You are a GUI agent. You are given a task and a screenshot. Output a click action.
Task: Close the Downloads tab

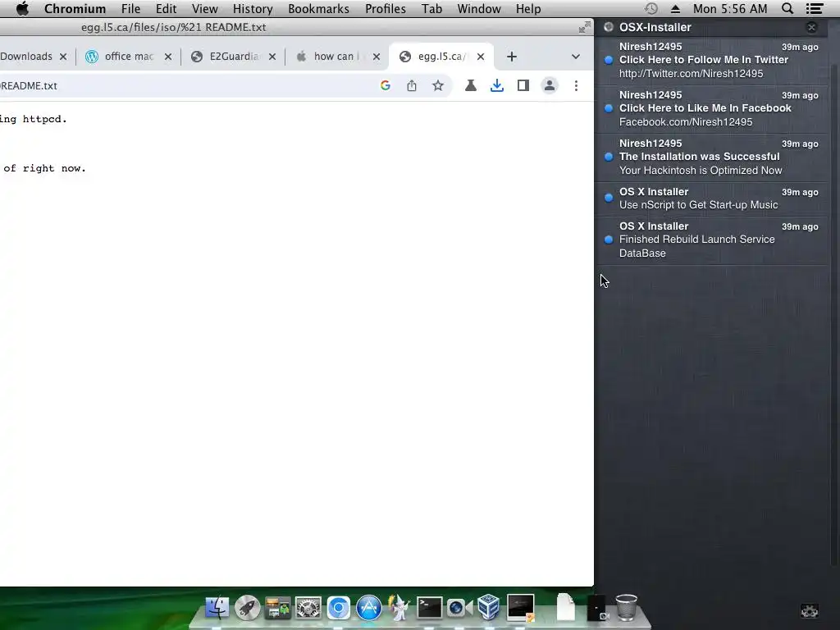63,57
